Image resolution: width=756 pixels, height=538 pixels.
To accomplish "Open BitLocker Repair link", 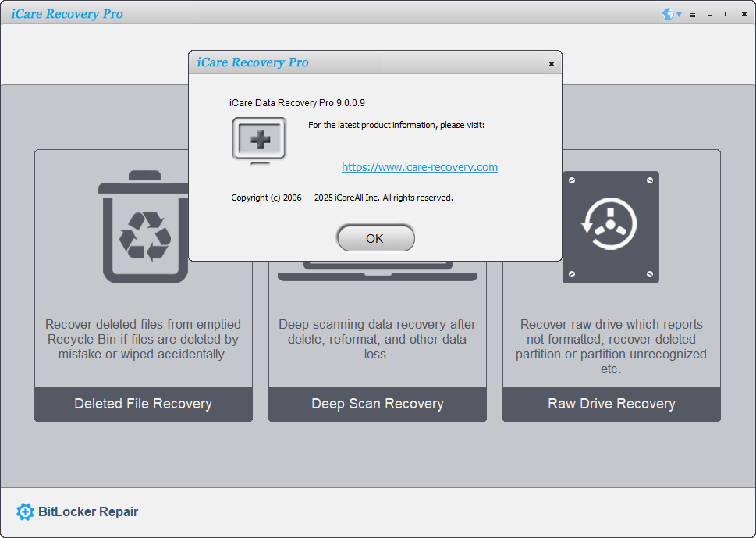I will coord(88,511).
